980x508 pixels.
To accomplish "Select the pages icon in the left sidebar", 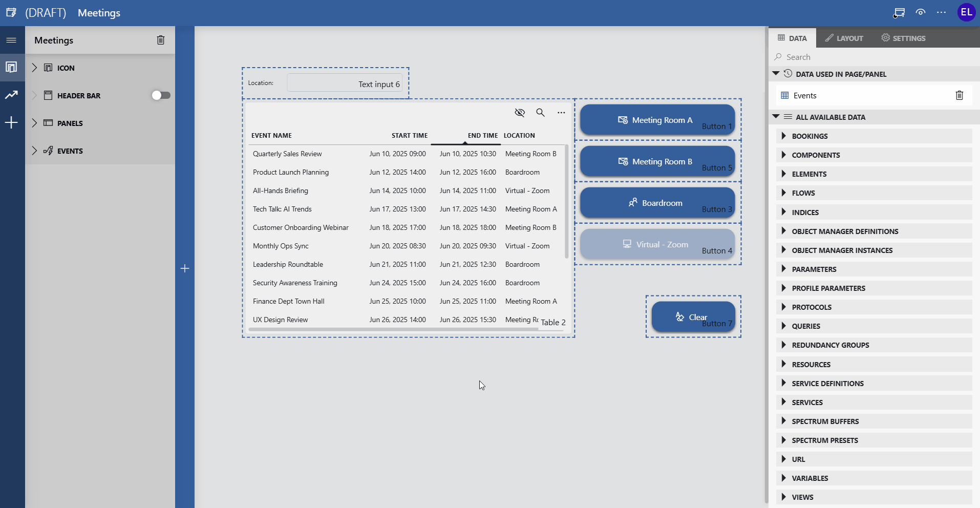I will (x=12, y=67).
